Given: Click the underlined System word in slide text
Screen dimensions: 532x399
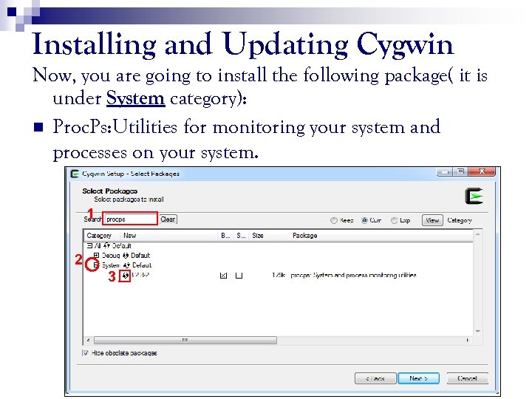Looking at the screenshot, I should coord(136,99).
